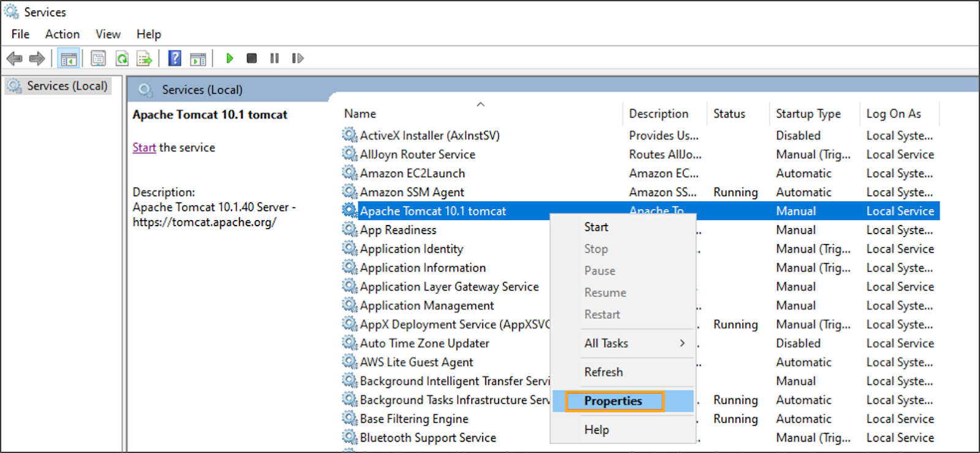Click the blue Help question mark icon

coord(175,58)
